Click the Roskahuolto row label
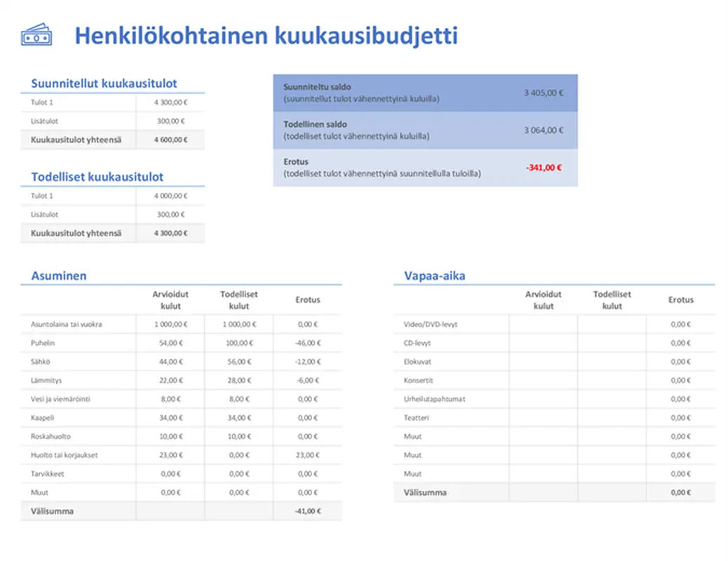Image resolution: width=728 pixels, height=561 pixels. pyautogui.click(x=50, y=436)
